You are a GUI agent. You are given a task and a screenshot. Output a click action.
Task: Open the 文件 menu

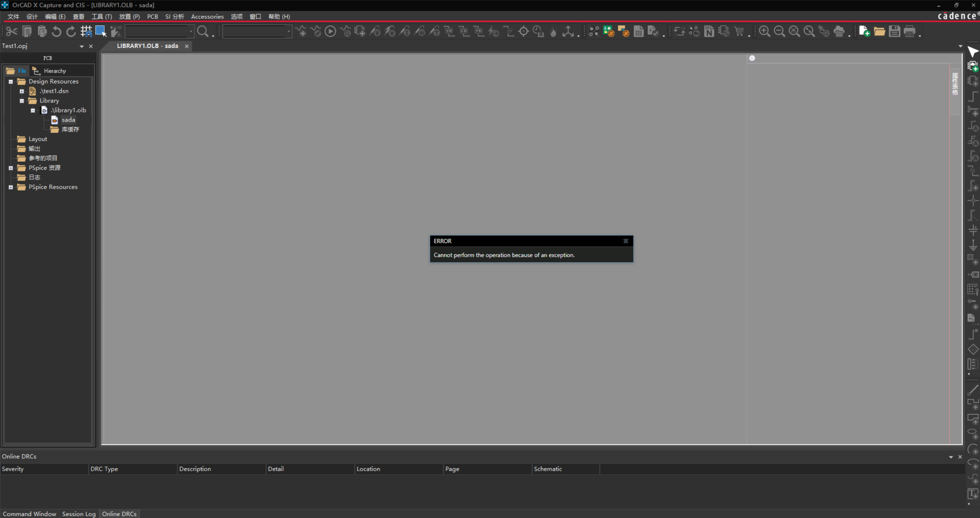(x=13, y=16)
